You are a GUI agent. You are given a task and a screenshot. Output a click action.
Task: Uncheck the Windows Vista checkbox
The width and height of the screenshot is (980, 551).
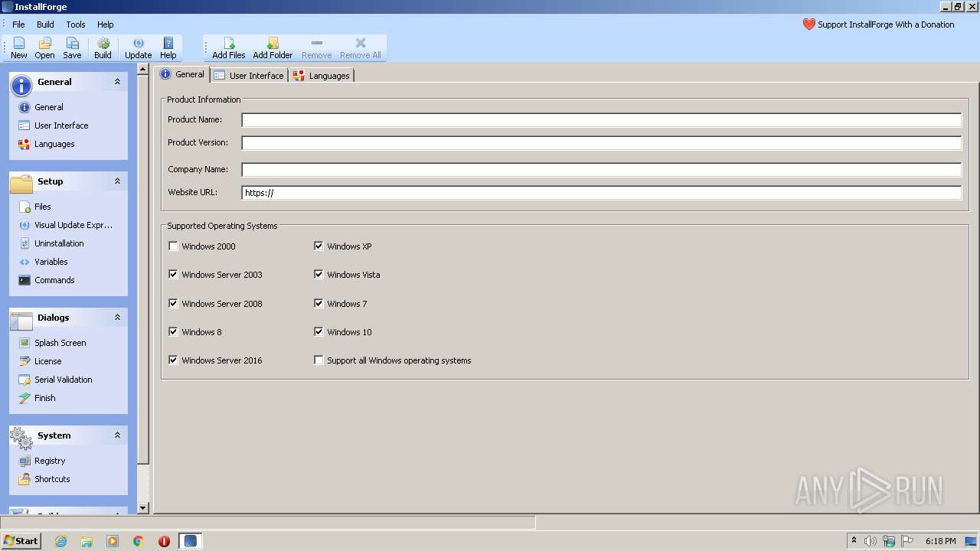tap(318, 275)
